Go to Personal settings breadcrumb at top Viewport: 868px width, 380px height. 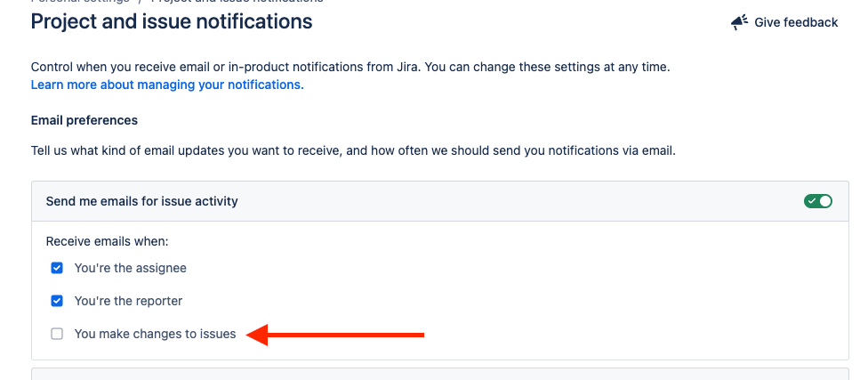pos(80,2)
